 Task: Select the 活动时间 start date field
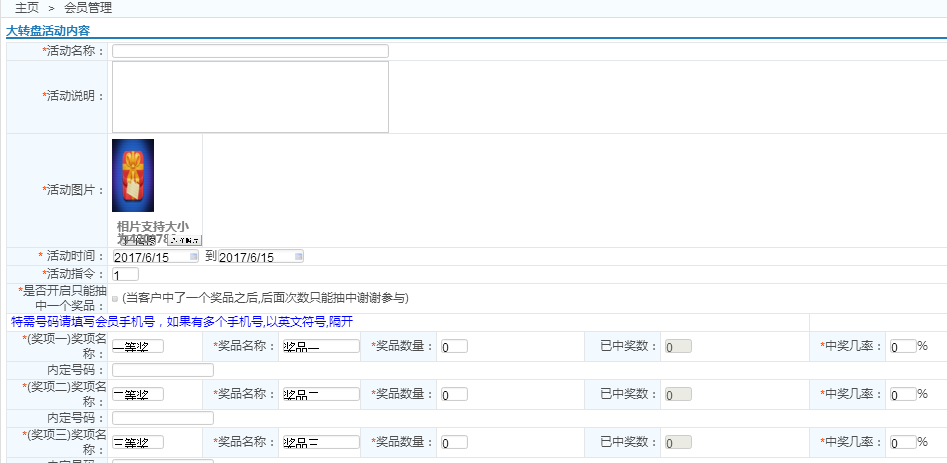click(x=150, y=257)
